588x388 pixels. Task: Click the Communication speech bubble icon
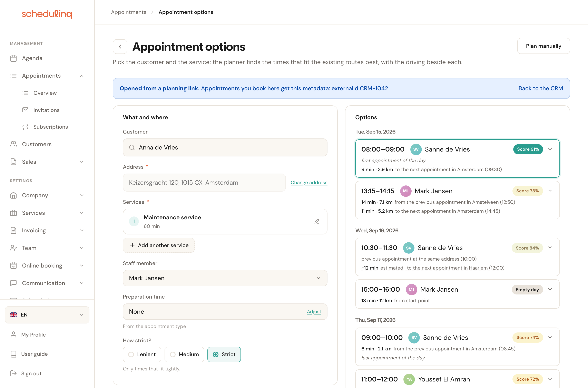click(x=14, y=283)
